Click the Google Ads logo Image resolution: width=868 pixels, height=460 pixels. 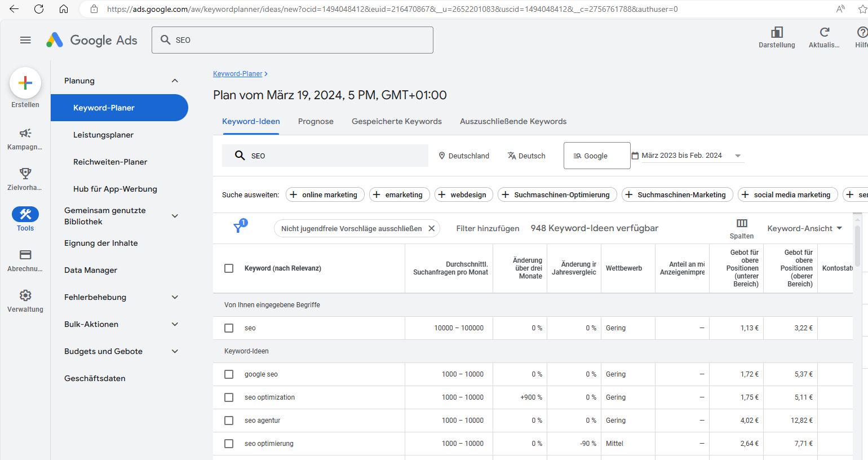92,40
